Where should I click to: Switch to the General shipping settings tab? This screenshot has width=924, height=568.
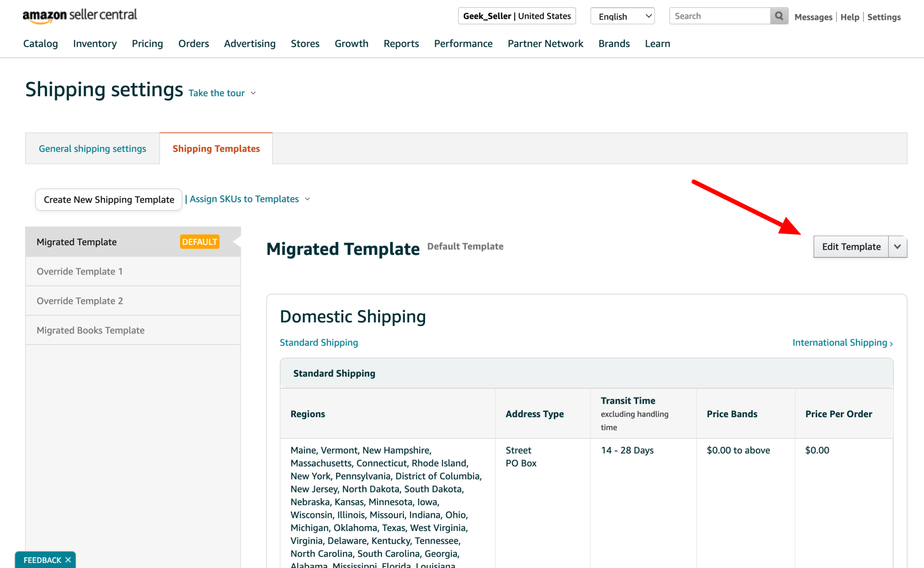[92, 148]
